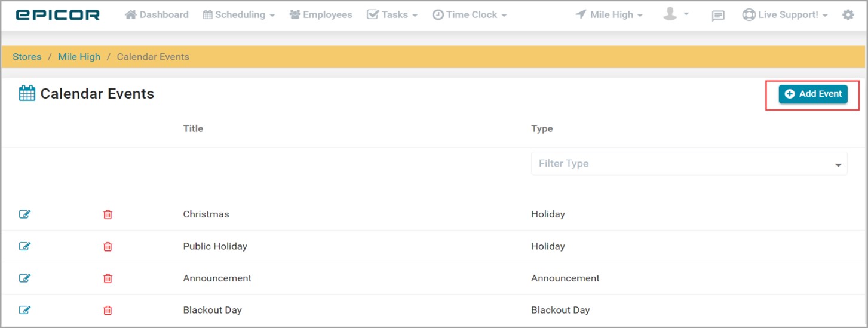Select the Public Holiday title text
Image resolution: width=868 pixels, height=328 pixels.
[x=215, y=246]
